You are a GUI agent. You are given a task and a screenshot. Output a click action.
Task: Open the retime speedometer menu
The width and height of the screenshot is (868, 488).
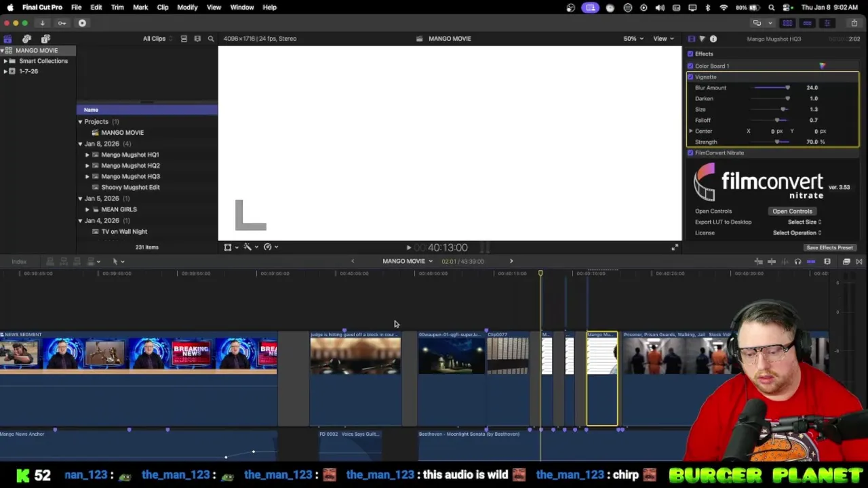click(x=270, y=247)
